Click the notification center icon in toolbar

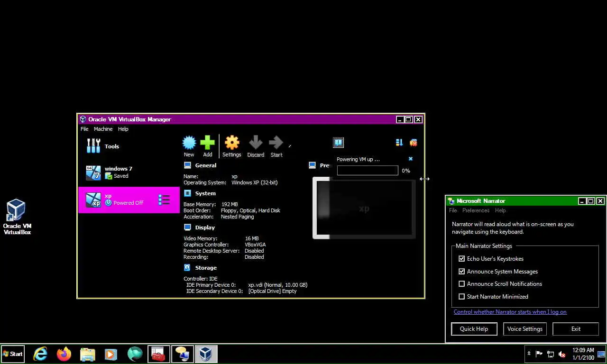point(338,142)
